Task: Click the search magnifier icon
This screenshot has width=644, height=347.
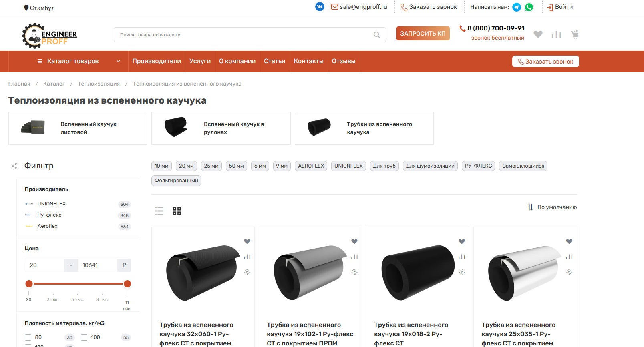Action: point(376,35)
